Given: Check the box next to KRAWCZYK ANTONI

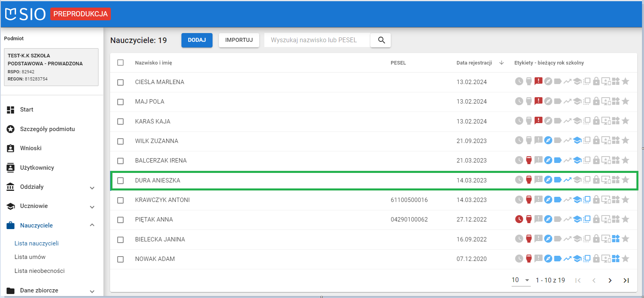Looking at the screenshot, I should click(x=120, y=200).
